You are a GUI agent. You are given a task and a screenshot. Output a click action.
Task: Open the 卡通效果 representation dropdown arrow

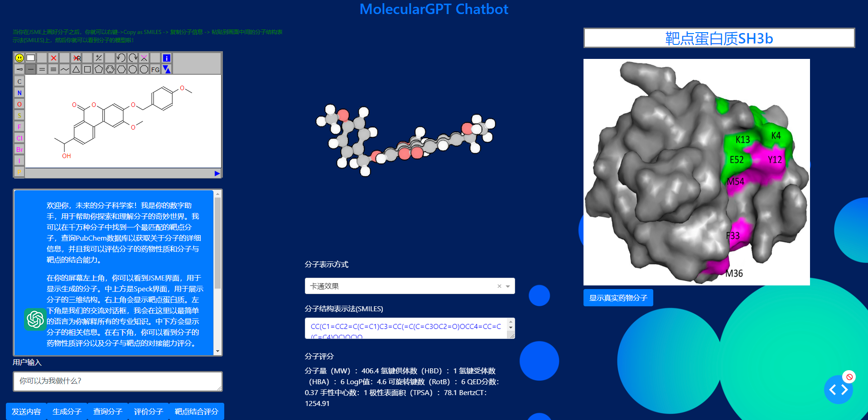(x=508, y=286)
